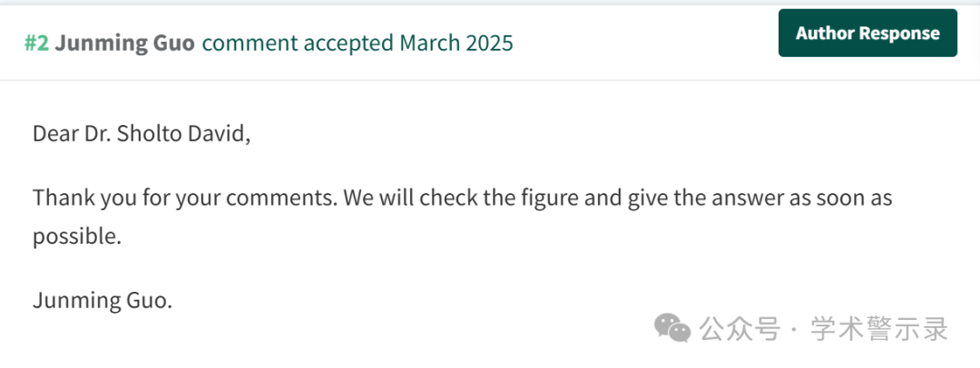Click the 'comment accepted March 2025' text

pos(358,44)
